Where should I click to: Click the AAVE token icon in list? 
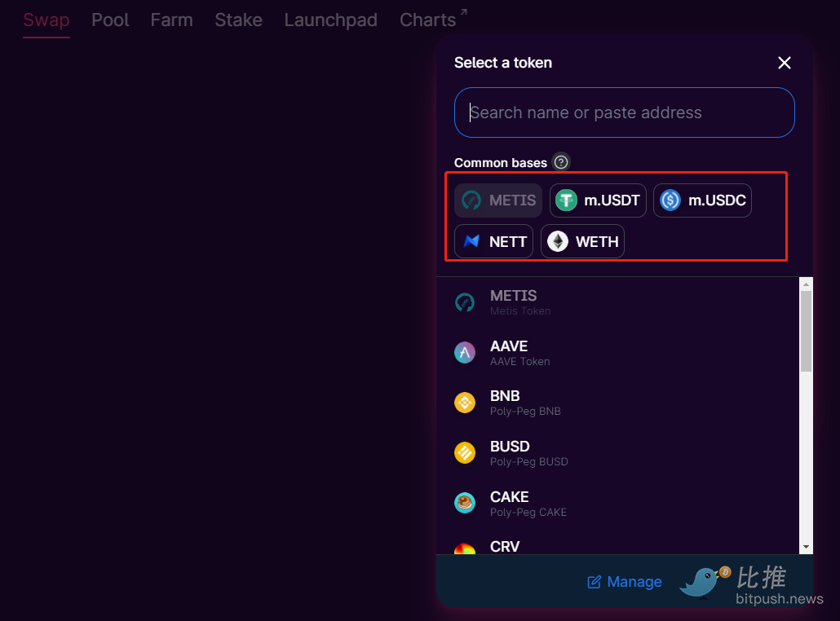[465, 353]
